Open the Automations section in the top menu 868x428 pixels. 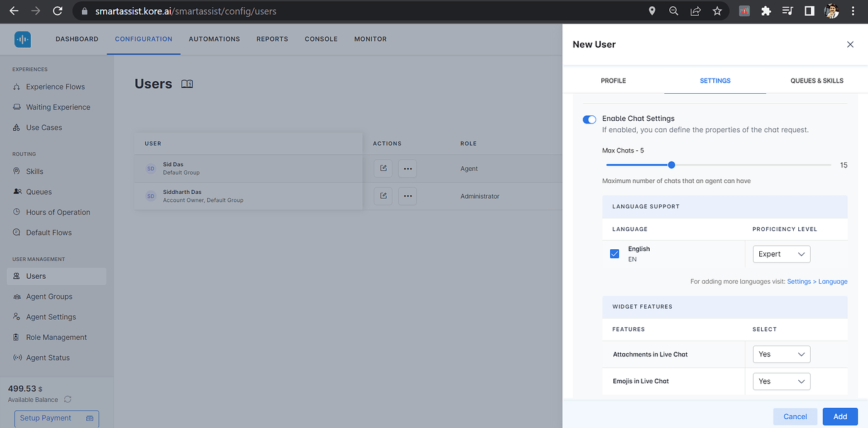tap(214, 38)
